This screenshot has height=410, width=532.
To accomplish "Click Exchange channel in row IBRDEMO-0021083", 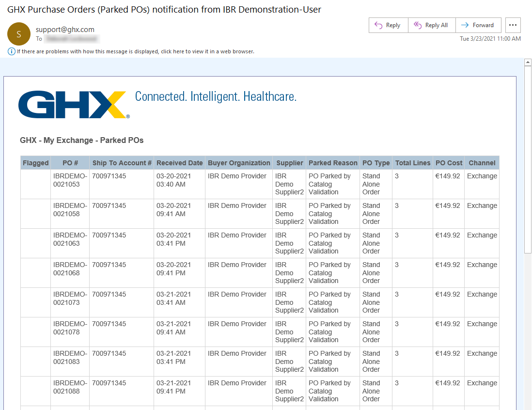I will coord(482,353).
